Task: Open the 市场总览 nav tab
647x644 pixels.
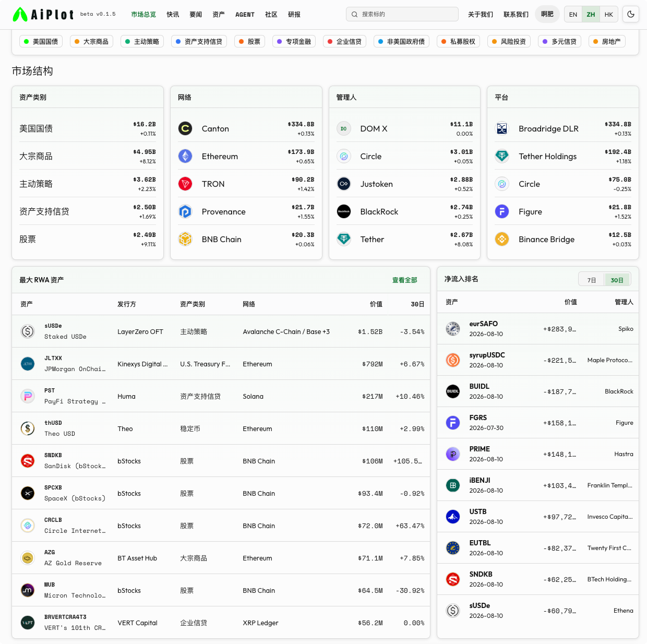Action: (143, 15)
